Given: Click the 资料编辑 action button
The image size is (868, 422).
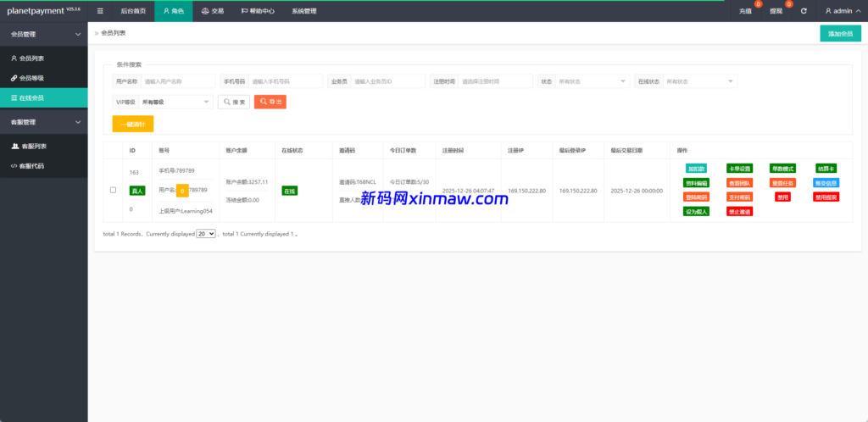Looking at the screenshot, I should tap(696, 182).
